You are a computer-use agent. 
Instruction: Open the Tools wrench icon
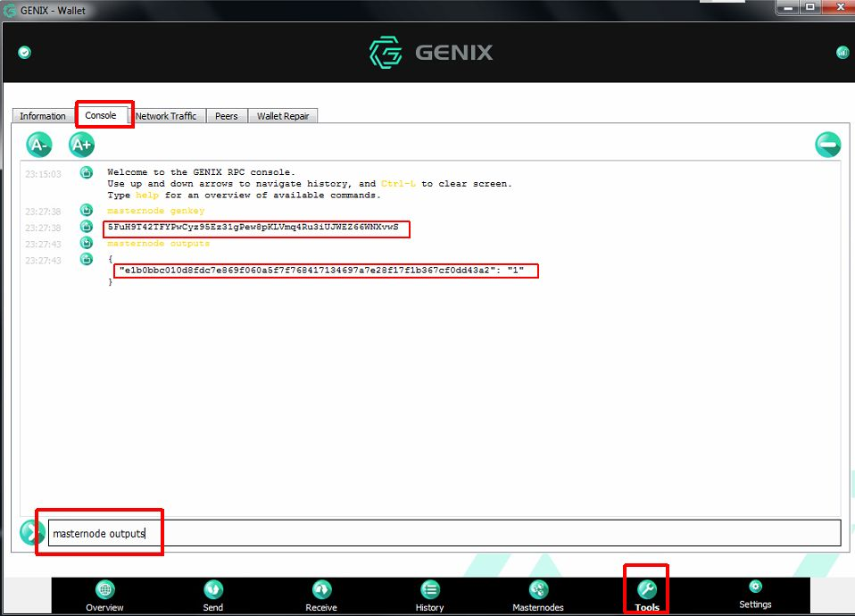(x=647, y=589)
